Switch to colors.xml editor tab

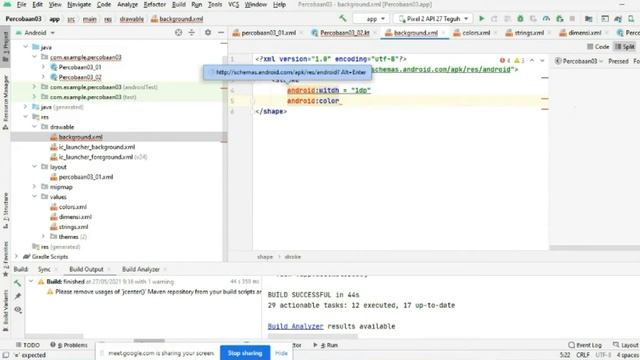(476, 33)
